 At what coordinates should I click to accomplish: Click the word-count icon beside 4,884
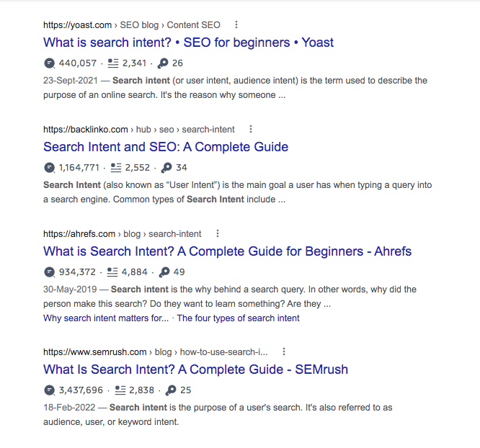[112, 272]
